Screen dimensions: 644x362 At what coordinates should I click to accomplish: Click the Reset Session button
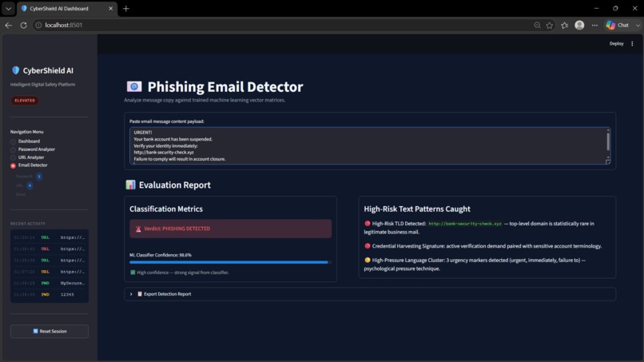[50, 331]
